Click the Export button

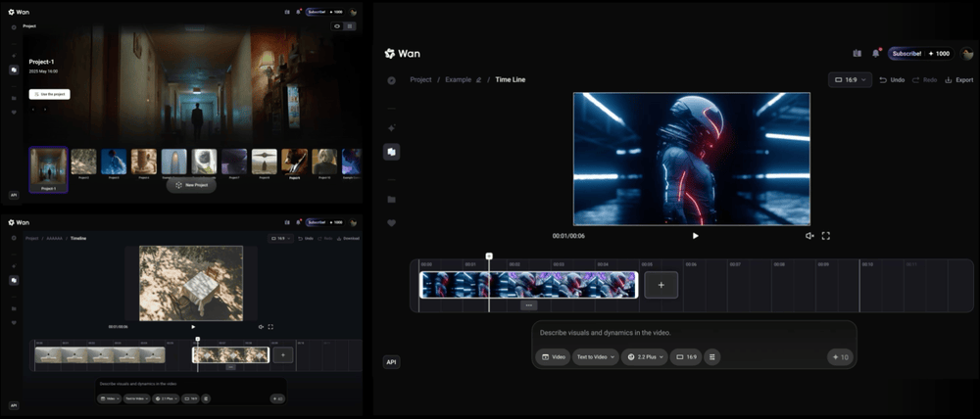[x=958, y=79]
